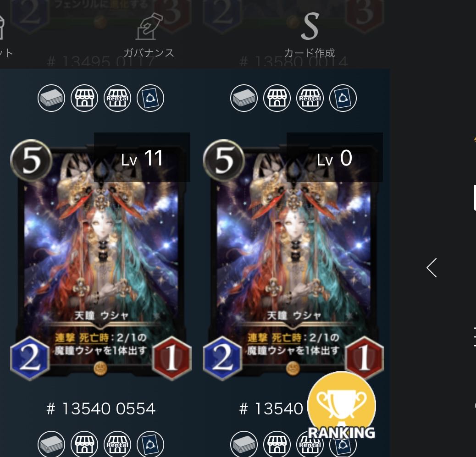The height and width of the screenshot is (457, 476).
Task: Click card number # 13540 0554
Action: click(101, 408)
